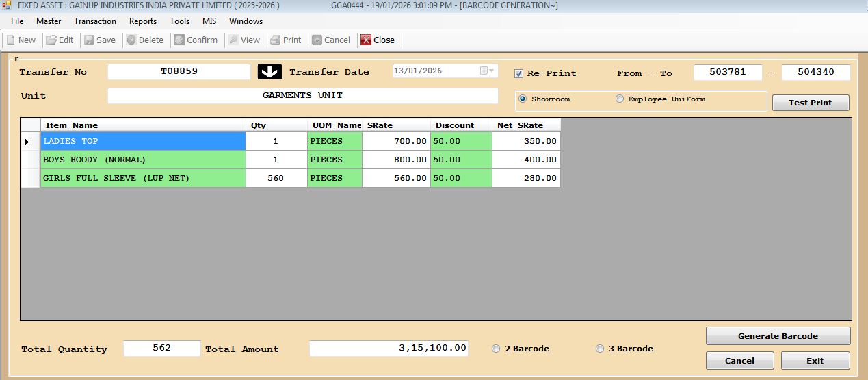868x380 pixels.
Task: Click the Confirm toolbar icon
Action: [179, 40]
